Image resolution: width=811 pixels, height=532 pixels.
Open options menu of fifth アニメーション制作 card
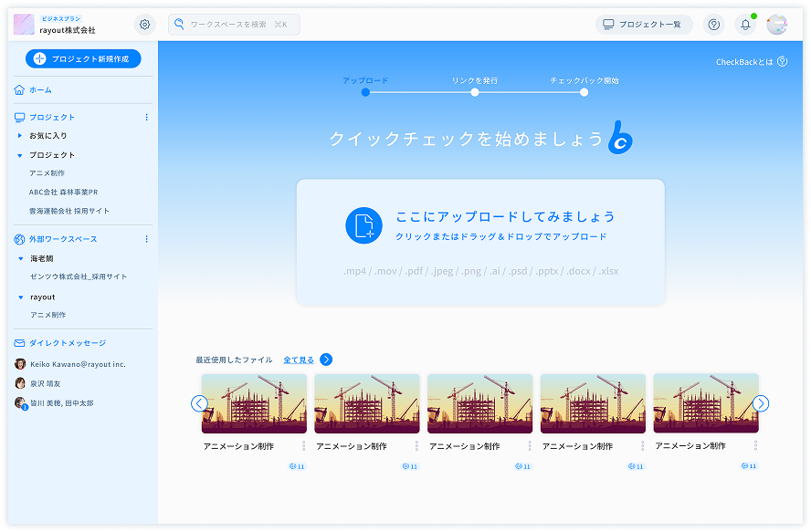tap(755, 445)
